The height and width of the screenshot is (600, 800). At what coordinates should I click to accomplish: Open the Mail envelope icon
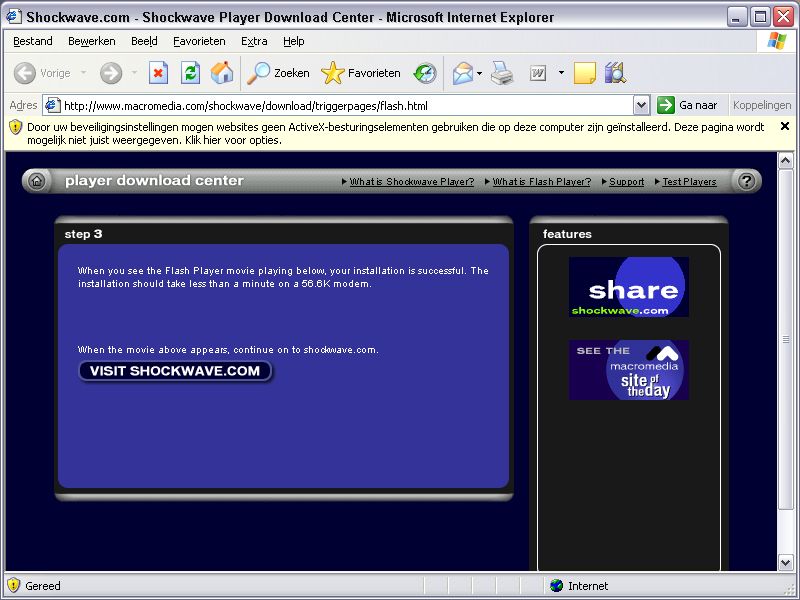[x=462, y=73]
